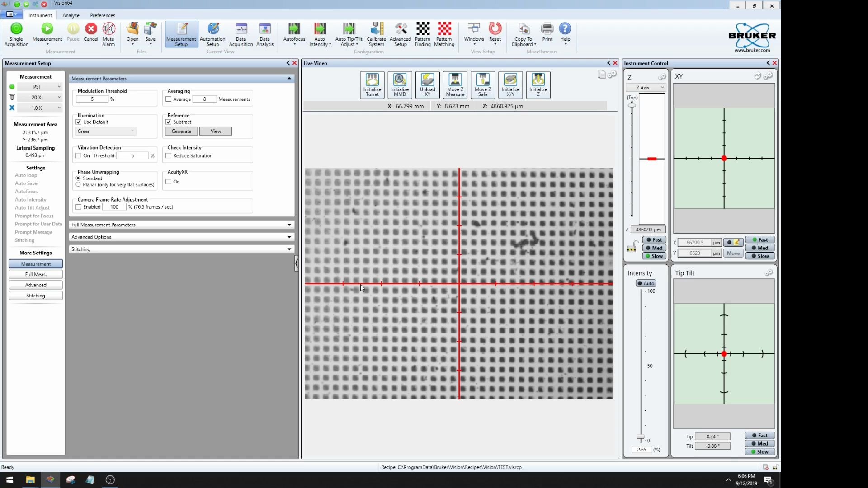868x488 pixels.
Task: Expand the Full Measurement Parameters dropdown
Action: [x=290, y=225]
